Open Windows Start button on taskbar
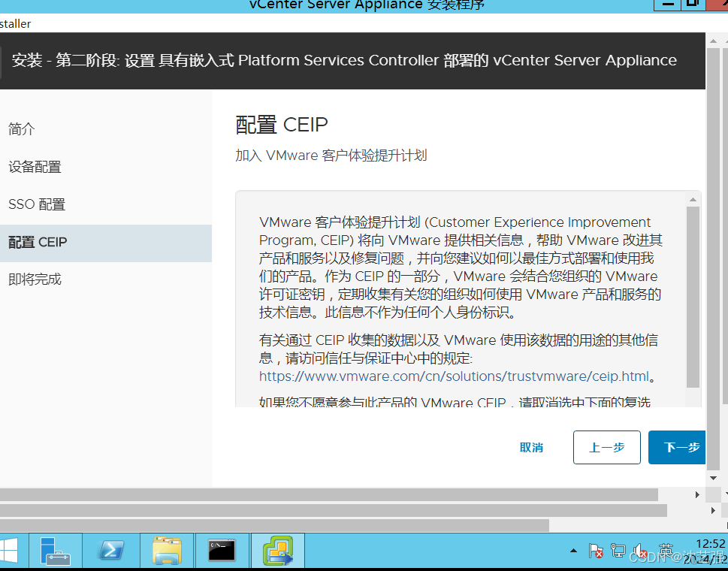Screen dimensions: 728x571 [x=8, y=551]
